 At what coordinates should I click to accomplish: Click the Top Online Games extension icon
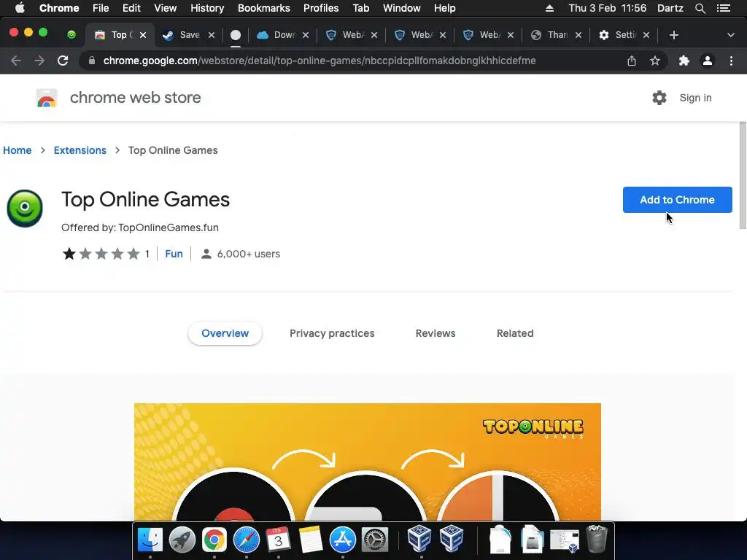point(25,208)
